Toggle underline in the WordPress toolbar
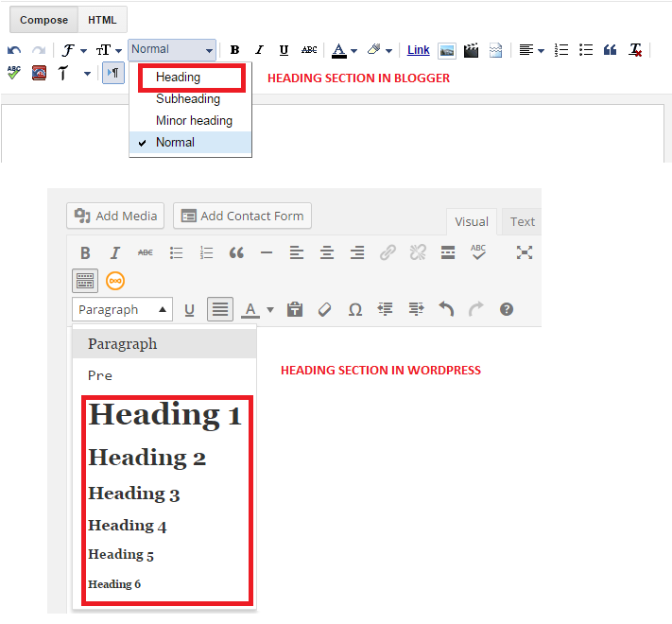672x624 pixels. click(189, 309)
